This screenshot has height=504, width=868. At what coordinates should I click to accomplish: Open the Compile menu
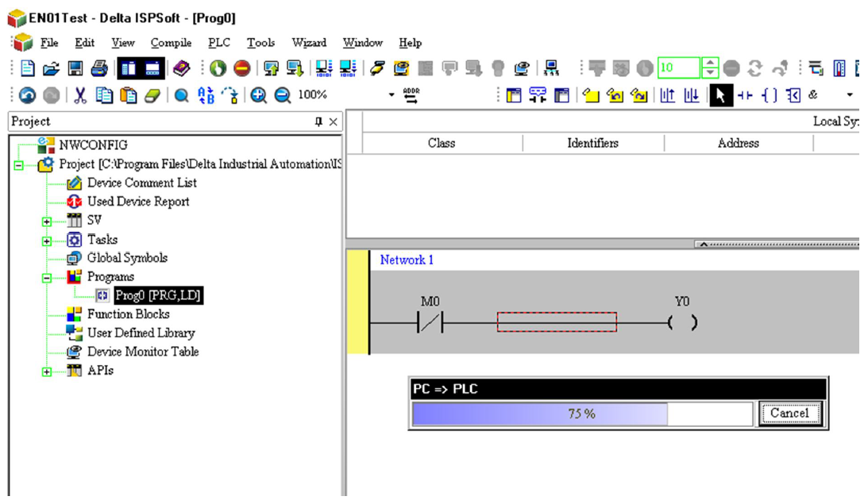[171, 43]
